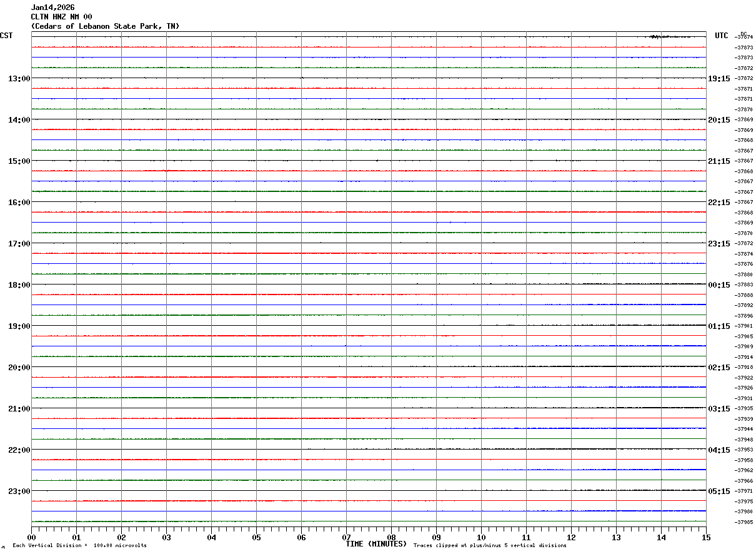Select the 14:00 CST time label
The width and height of the screenshot is (756, 554).
[x=19, y=120]
